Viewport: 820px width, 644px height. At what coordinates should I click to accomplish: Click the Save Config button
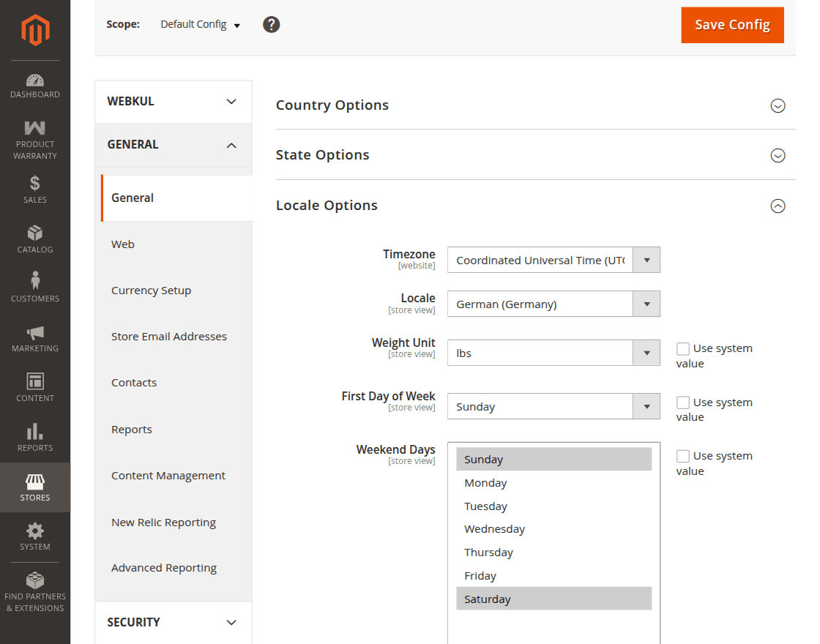(732, 25)
